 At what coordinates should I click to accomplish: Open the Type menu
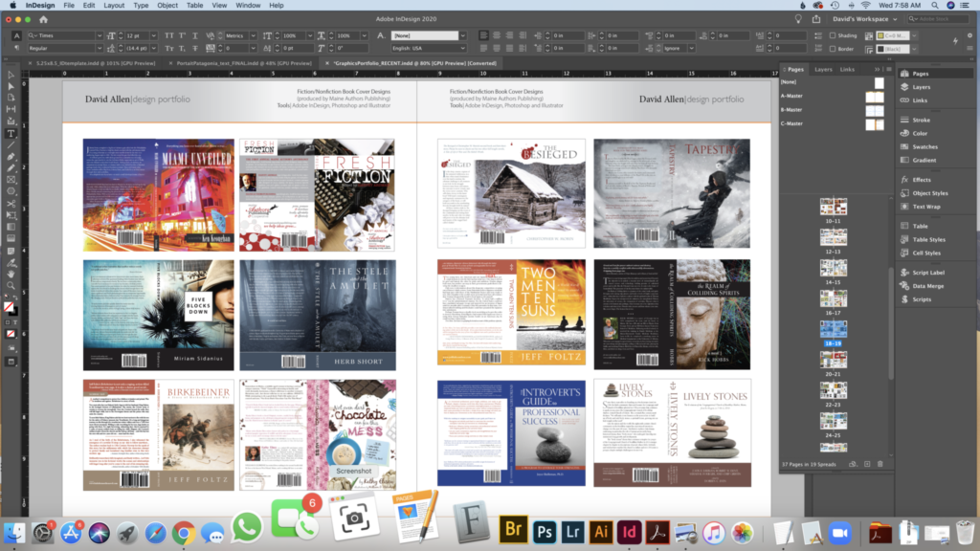(x=141, y=5)
